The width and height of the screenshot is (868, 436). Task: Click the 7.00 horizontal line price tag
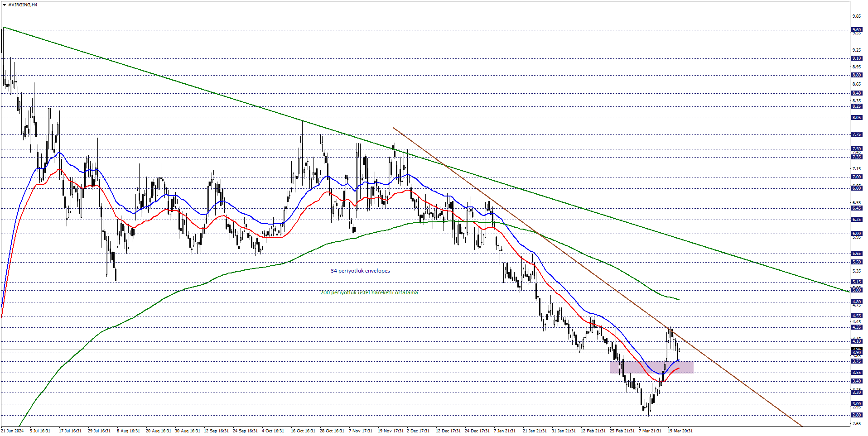tap(857, 177)
